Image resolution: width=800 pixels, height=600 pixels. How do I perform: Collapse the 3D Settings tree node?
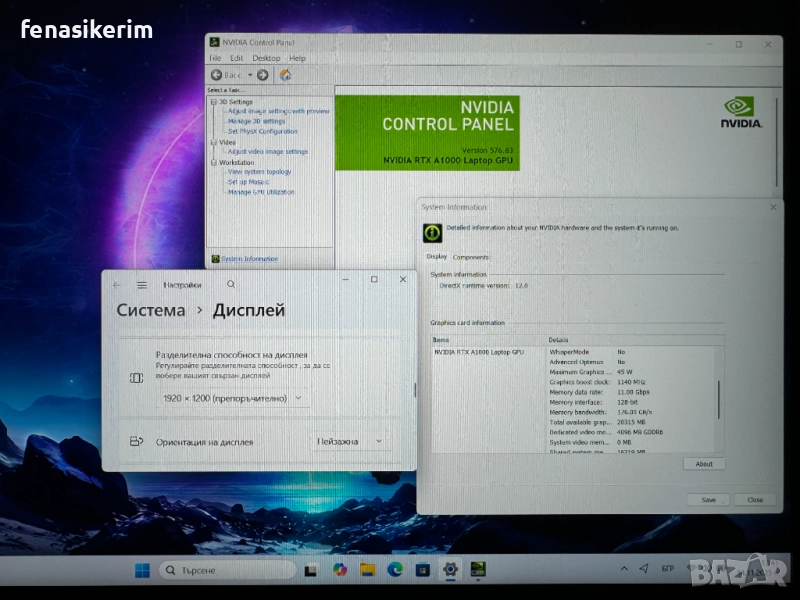pos(213,101)
